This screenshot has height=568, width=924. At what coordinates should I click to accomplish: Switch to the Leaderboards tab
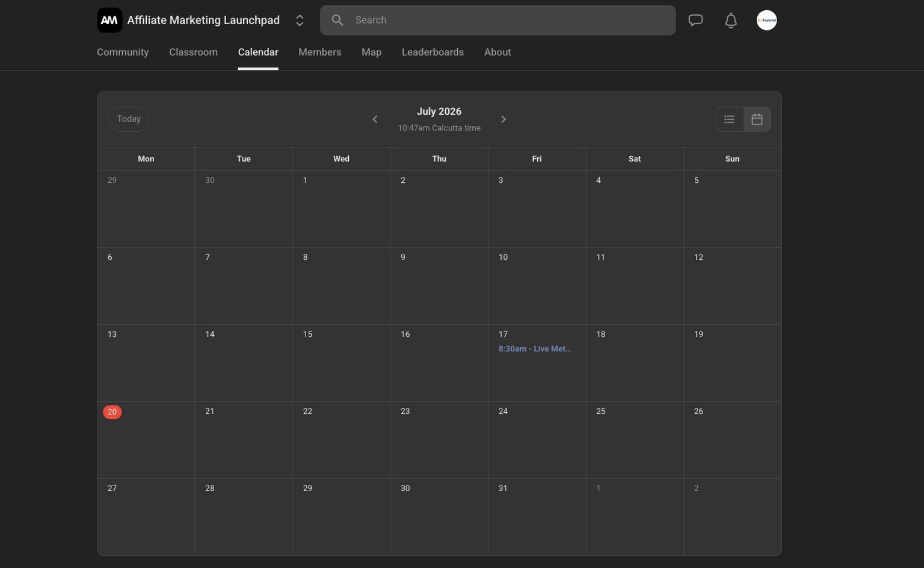click(433, 52)
